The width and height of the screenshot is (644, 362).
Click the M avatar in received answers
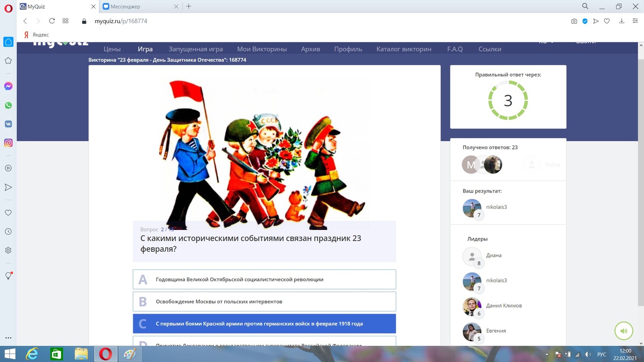pos(471,165)
